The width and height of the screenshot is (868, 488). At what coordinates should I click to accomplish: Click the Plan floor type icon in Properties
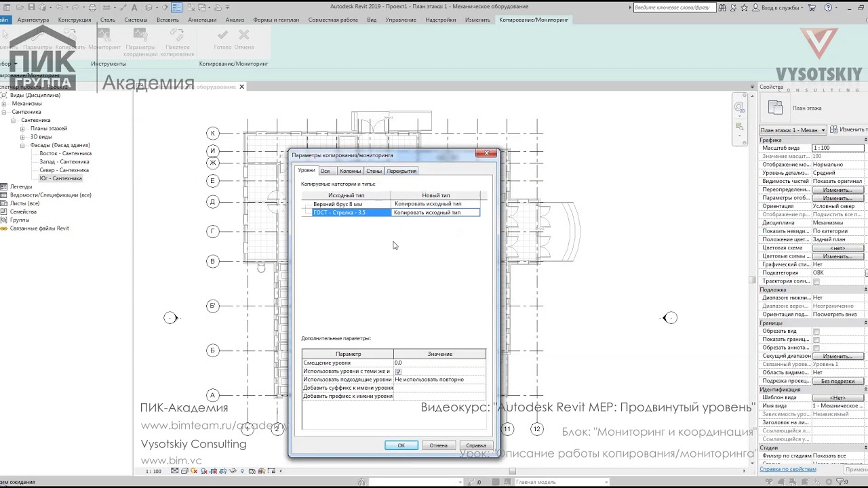[x=775, y=107]
